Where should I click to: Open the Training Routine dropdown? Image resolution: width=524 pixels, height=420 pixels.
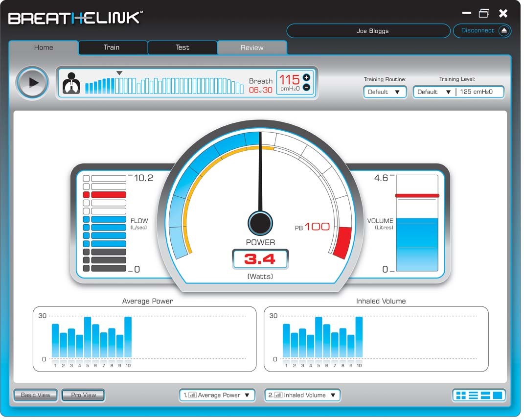(x=385, y=92)
